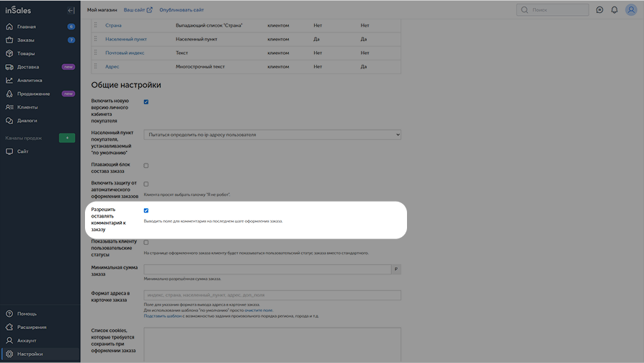
Task: Click the Диалоги chat icon
Action: pos(9,120)
